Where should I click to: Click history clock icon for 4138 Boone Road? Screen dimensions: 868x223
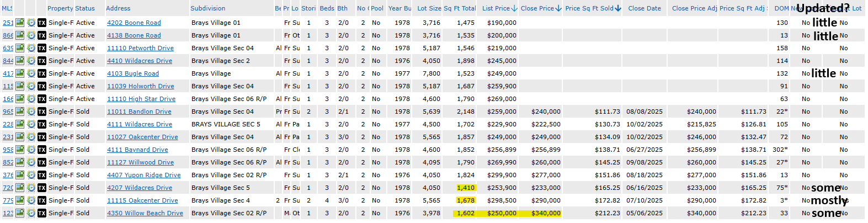31,35
